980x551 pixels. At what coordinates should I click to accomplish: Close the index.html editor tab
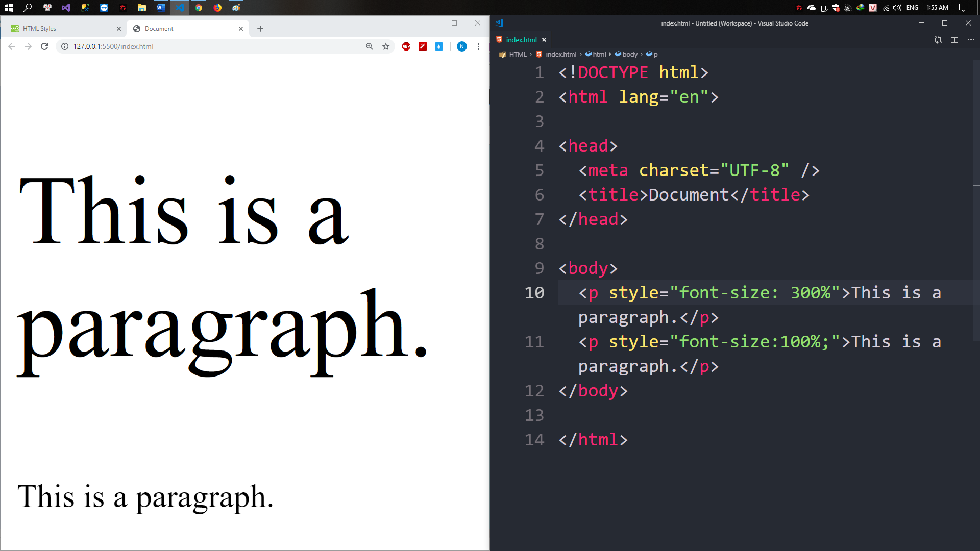544,40
